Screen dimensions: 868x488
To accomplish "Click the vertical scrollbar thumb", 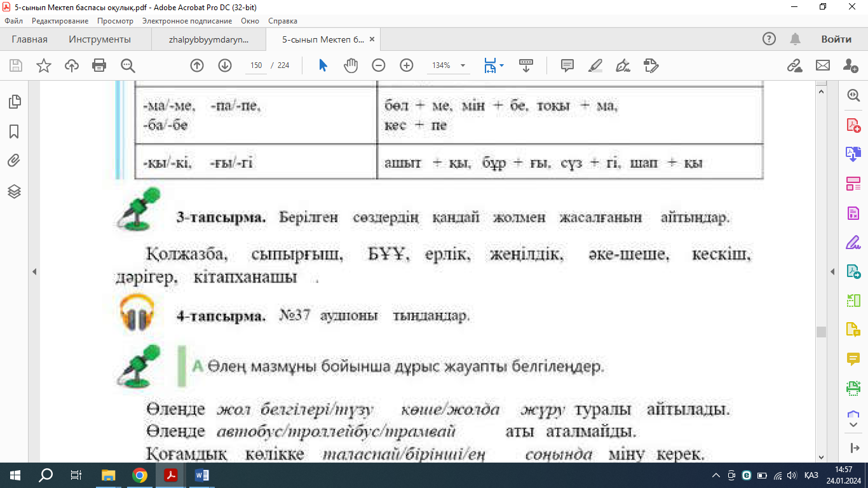I will [822, 332].
